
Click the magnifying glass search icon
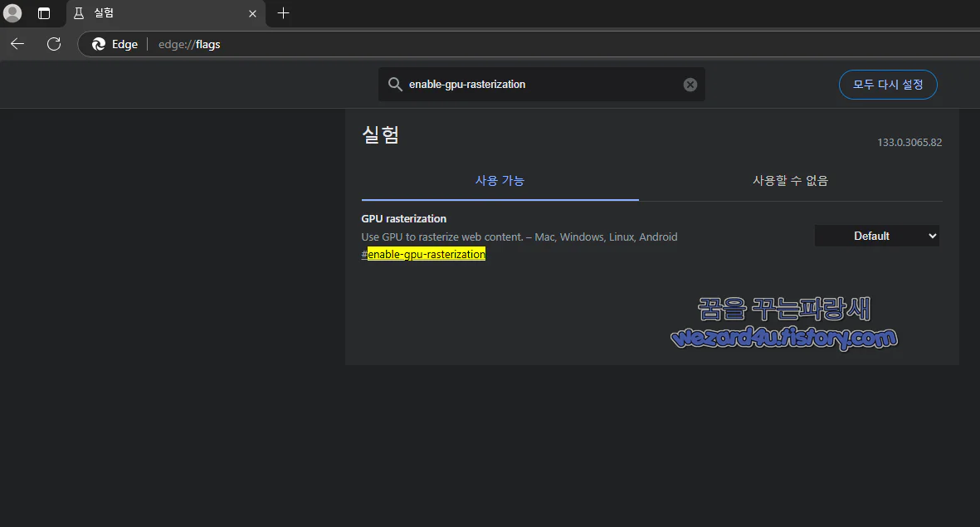[x=396, y=84]
